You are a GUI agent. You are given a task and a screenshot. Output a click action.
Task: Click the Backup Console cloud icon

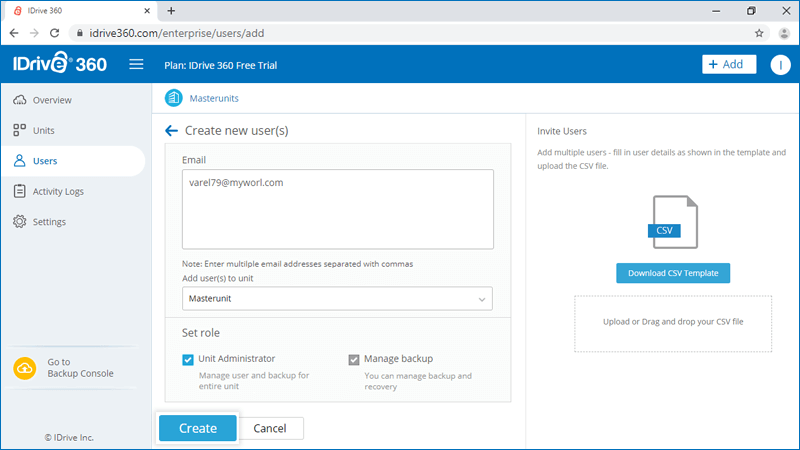pyautogui.click(x=24, y=368)
